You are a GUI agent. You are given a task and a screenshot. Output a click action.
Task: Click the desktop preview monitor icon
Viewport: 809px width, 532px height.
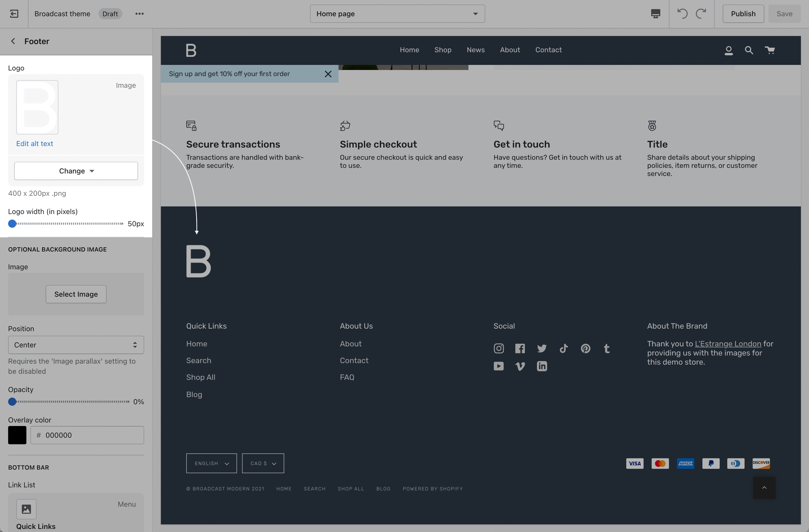655,14
